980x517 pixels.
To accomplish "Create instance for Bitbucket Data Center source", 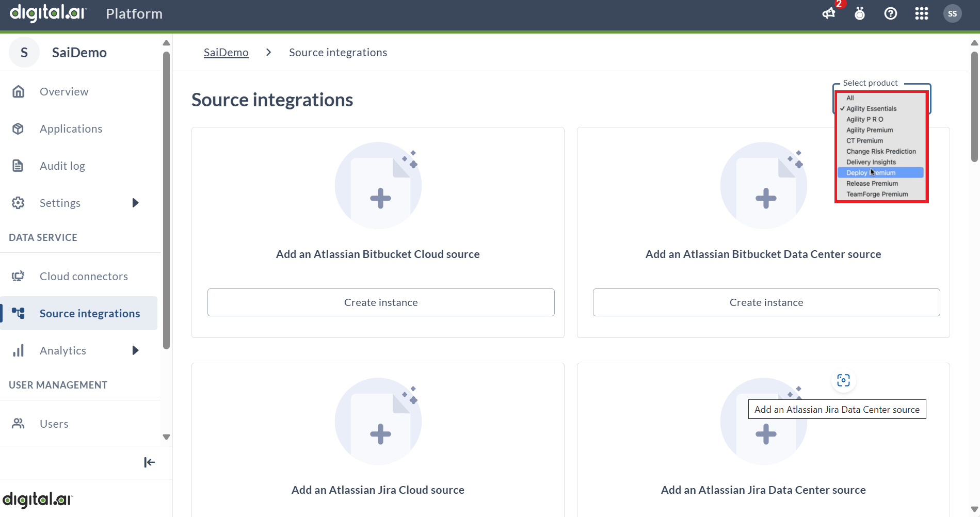I will coord(766,302).
